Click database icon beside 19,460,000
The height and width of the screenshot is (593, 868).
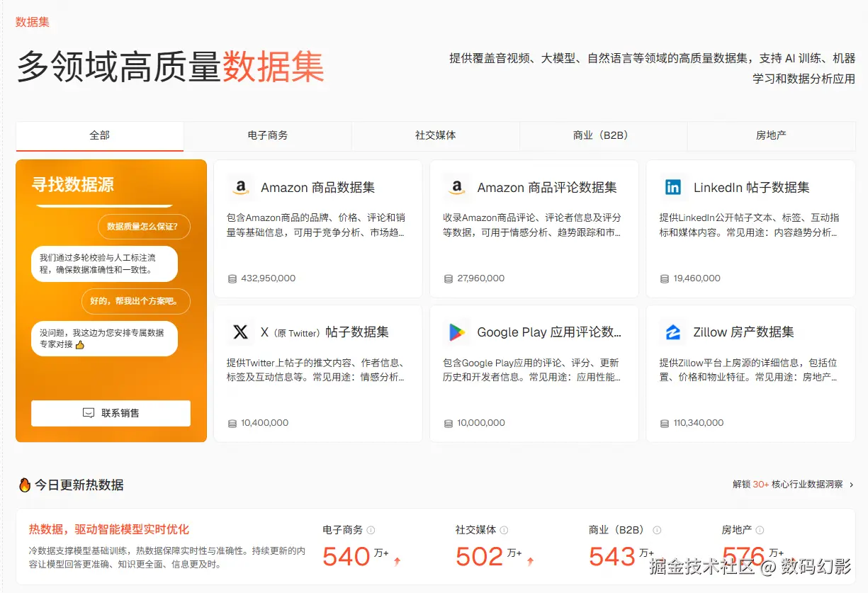click(x=664, y=278)
